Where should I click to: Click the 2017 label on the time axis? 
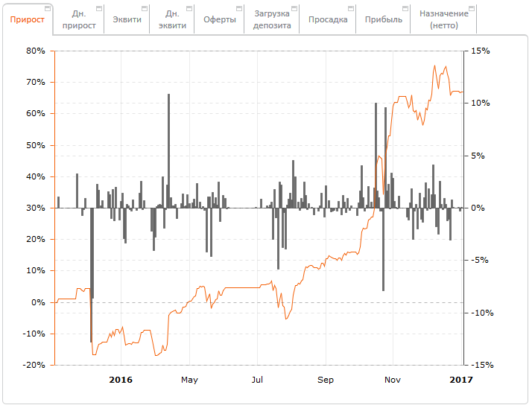coord(461,380)
